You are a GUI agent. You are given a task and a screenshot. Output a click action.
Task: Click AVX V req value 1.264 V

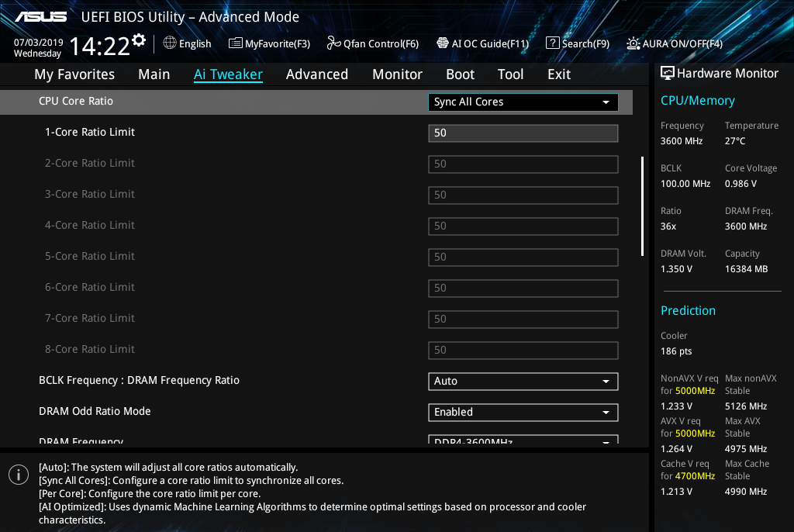coord(676,448)
